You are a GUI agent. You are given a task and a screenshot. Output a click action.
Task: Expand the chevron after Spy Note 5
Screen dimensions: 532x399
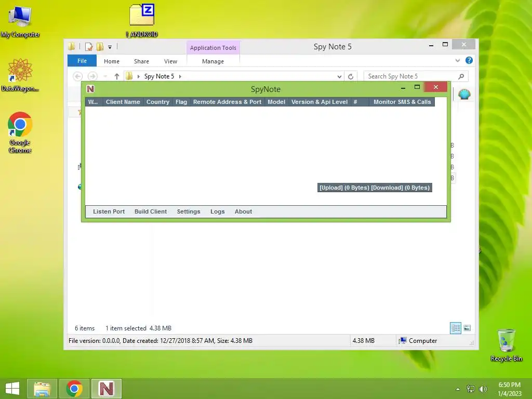click(x=180, y=76)
